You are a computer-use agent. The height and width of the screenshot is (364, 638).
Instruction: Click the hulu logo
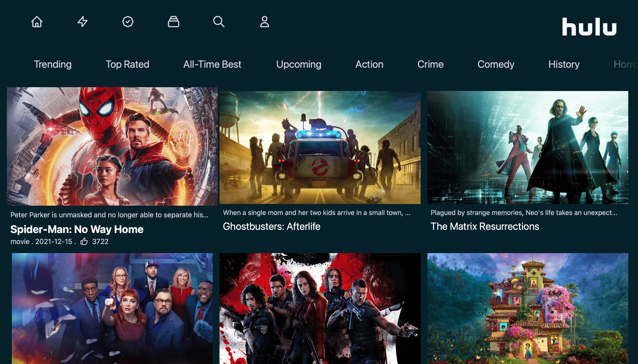pyautogui.click(x=589, y=26)
